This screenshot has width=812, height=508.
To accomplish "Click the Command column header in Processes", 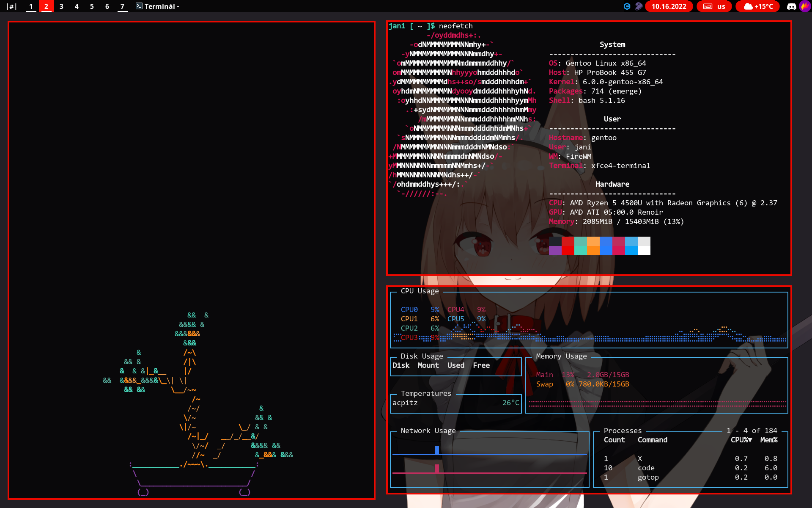I will [652, 440].
